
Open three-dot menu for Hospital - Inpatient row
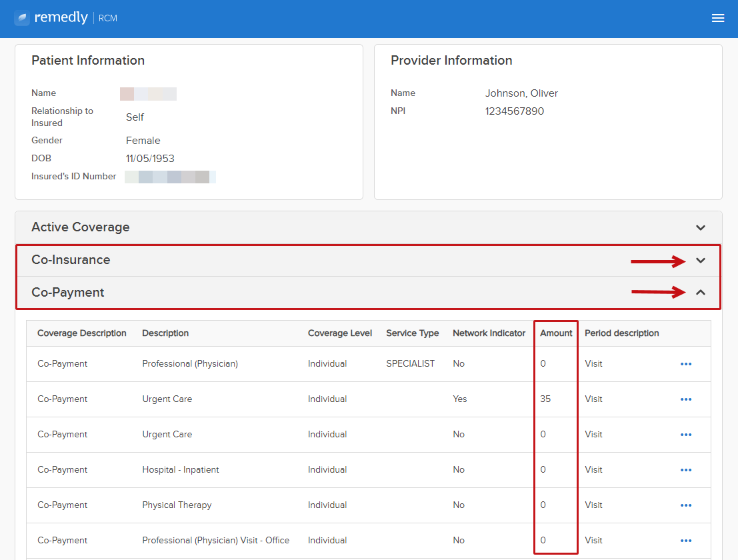tap(686, 469)
